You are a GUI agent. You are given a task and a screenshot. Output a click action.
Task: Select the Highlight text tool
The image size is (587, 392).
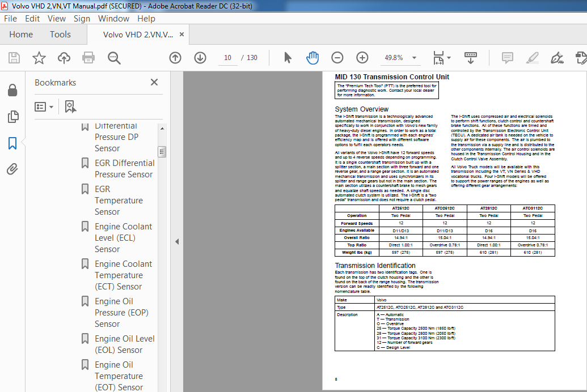(532, 58)
